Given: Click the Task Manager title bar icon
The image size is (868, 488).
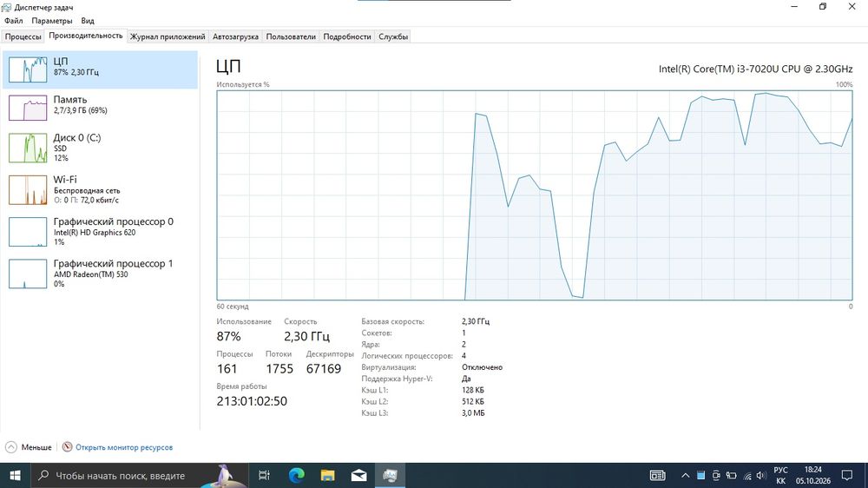Looking at the screenshot, I should click(7, 7).
